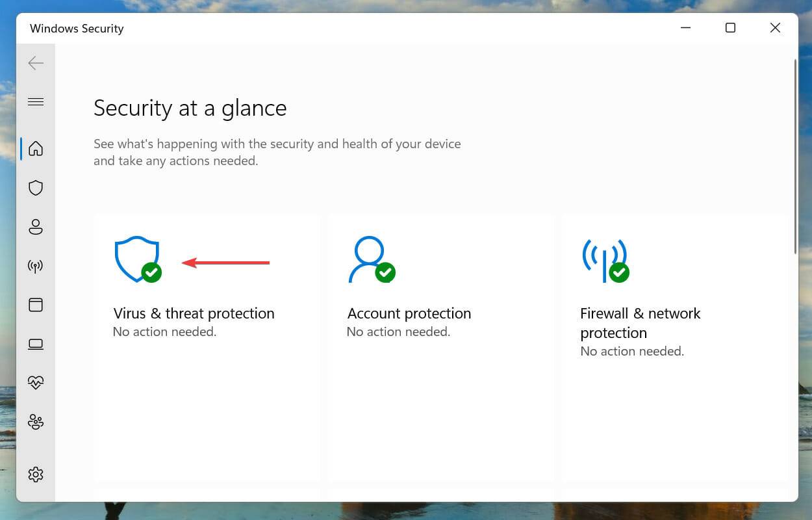Screen dimensions: 812x520
Task: Expand the navigation pane with the hamburger menu
Action: (36, 101)
